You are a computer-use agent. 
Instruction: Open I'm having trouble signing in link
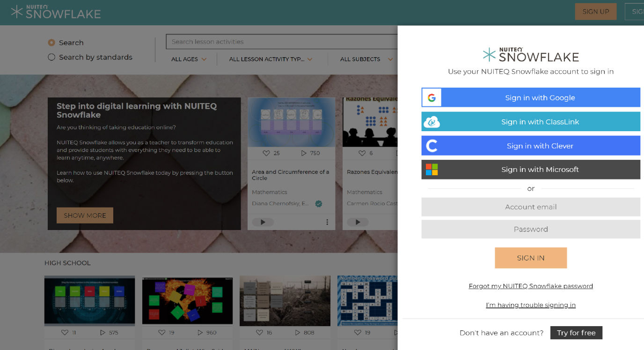point(531,305)
